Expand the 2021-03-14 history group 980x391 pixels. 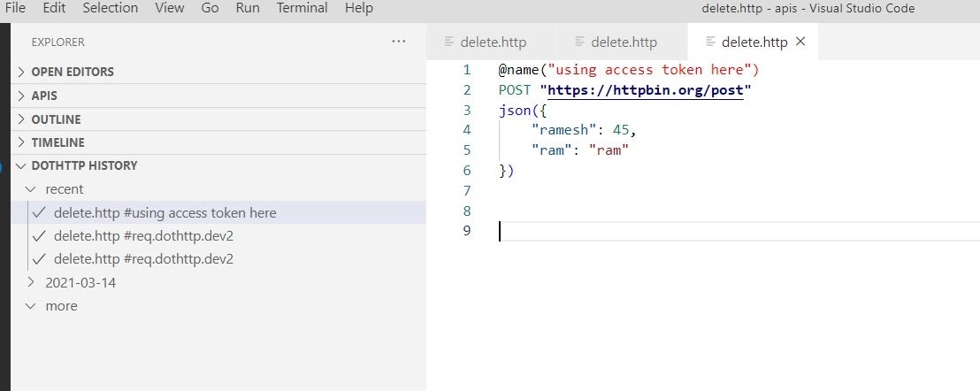tap(218, 282)
